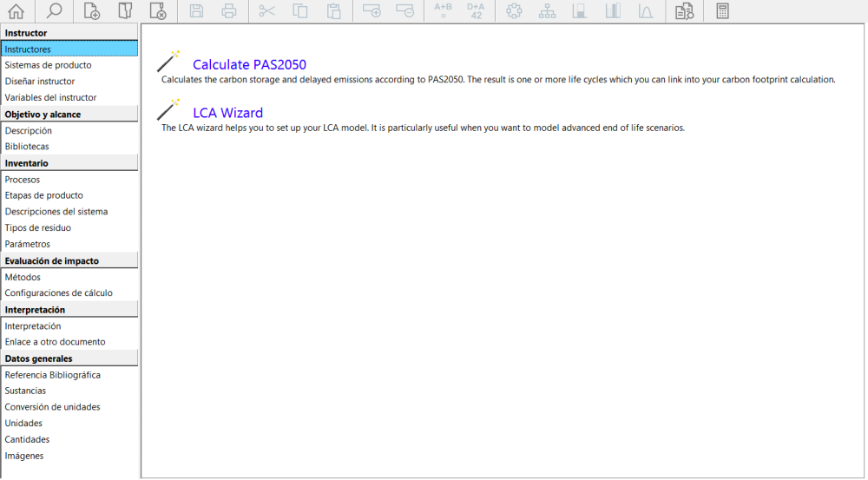This screenshot has height=480, width=868.
Task: Open Sustancias in the sidebar
Action: (x=69, y=391)
